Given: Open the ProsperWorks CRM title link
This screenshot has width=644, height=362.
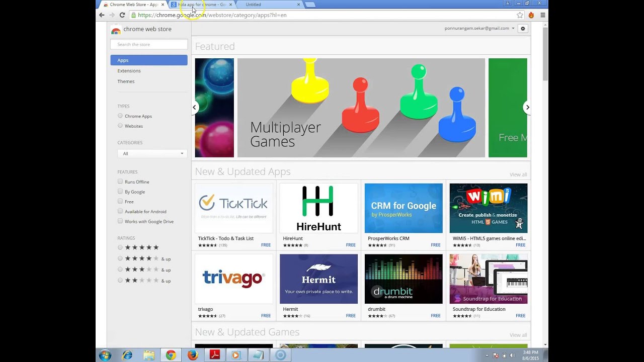Looking at the screenshot, I should coord(388,238).
